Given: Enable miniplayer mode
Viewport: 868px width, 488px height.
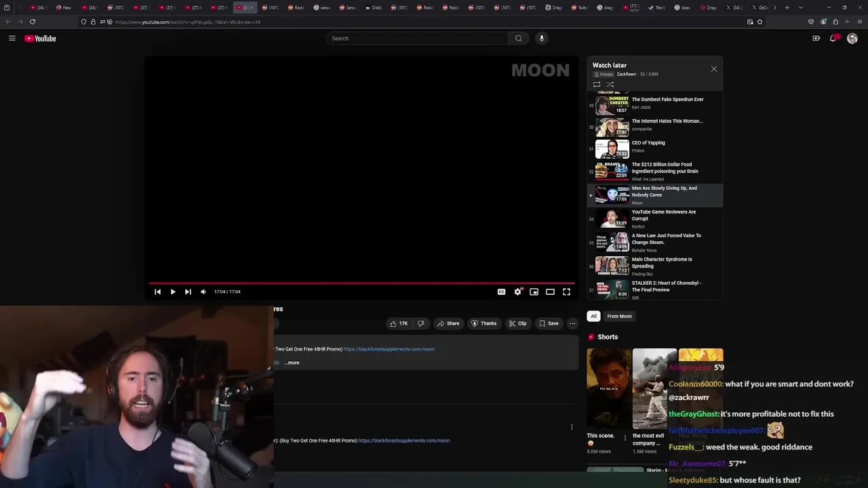Looking at the screenshot, I should pos(534,291).
